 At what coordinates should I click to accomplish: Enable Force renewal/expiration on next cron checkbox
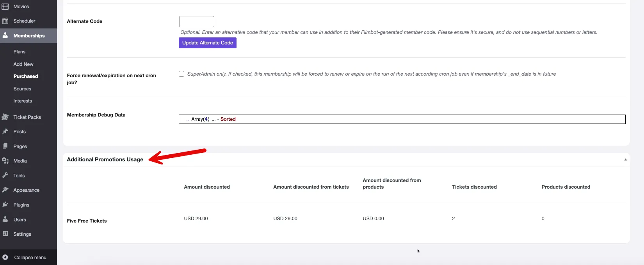181,74
